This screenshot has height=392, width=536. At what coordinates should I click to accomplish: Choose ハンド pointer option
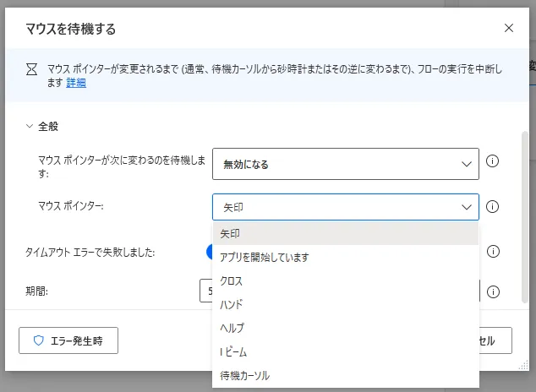point(346,304)
